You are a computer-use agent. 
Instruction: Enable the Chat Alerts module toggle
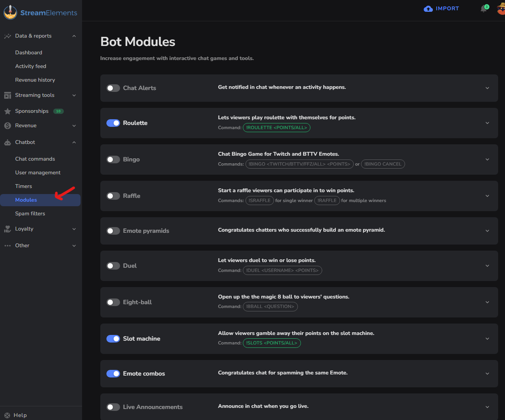[113, 88]
